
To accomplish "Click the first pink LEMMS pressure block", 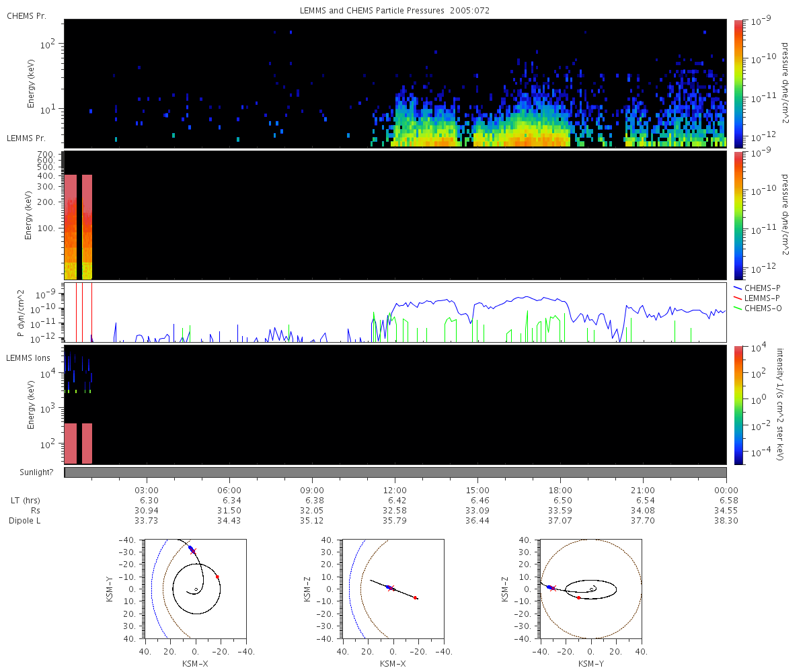I will [x=71, y=226].
